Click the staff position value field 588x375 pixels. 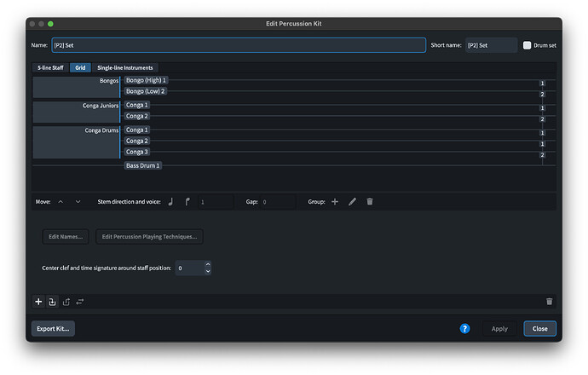(190, 268)
